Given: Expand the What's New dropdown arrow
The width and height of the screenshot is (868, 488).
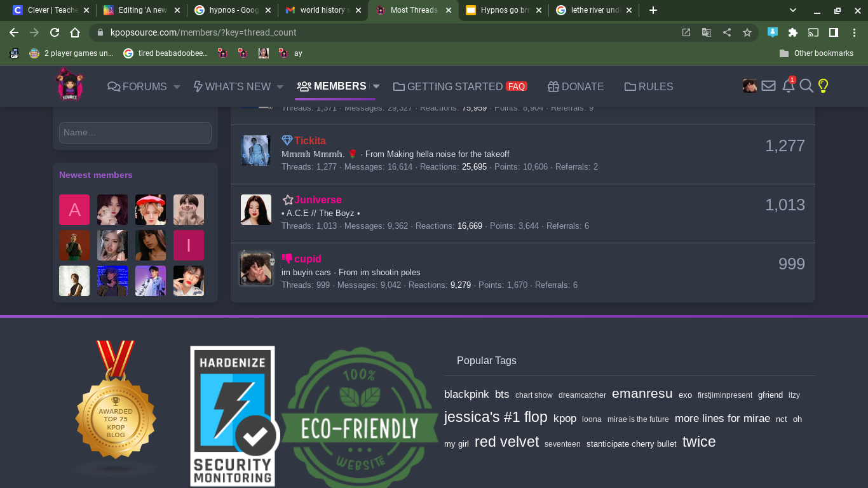Looking at the screenshot, I should [279, 87].
